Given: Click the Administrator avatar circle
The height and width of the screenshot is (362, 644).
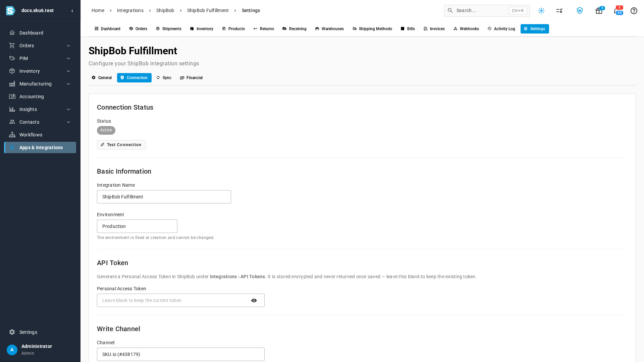Looking at the screenshot, I should click(12, 350).
